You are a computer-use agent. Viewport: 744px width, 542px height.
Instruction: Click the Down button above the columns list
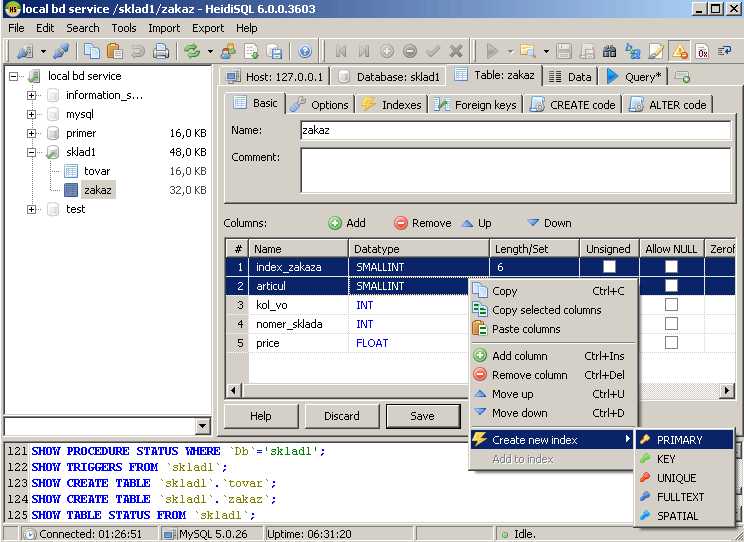pos(549,223)
